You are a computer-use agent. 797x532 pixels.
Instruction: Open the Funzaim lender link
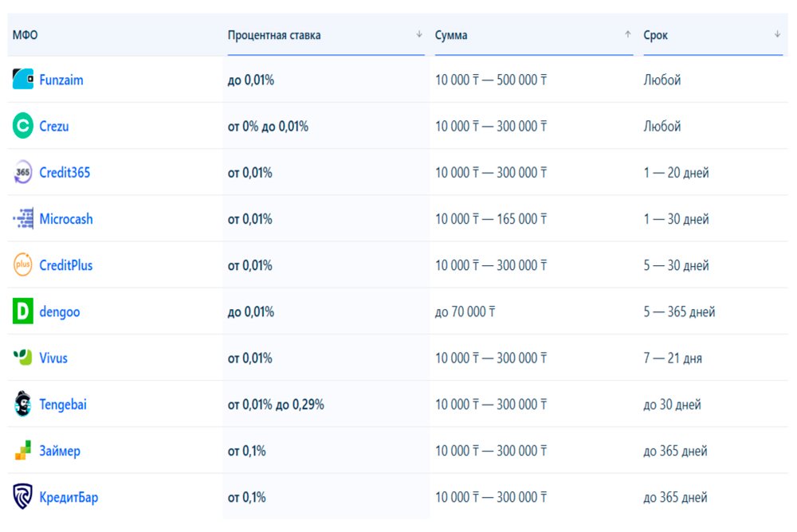[x=61, y=80]
